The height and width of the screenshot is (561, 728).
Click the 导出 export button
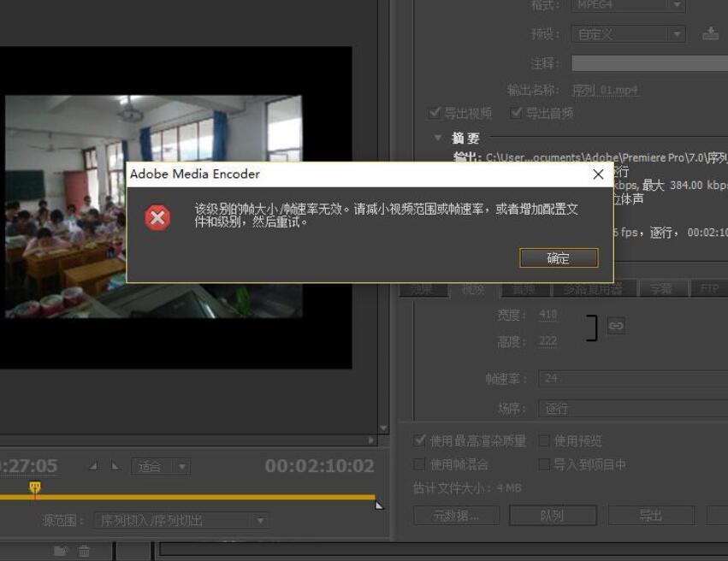pyautogui.click(x=651, y=515)
